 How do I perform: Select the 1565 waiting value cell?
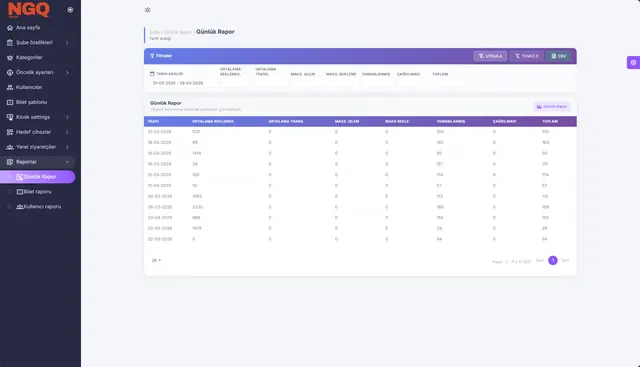click(x=197, y=196)
